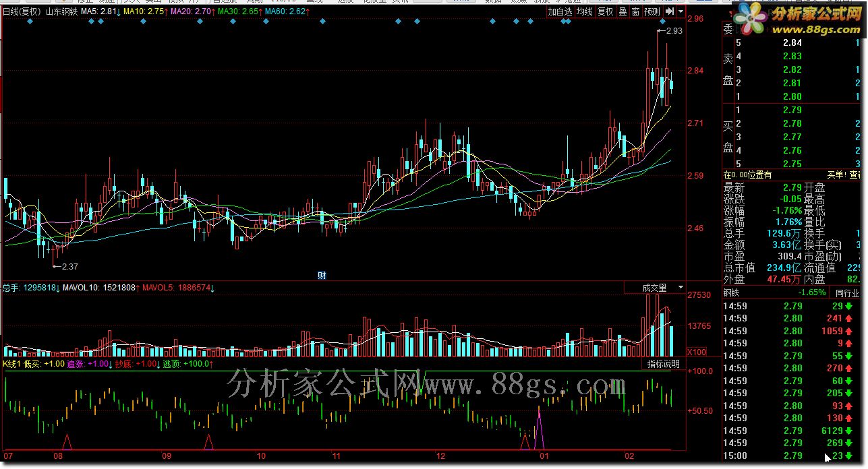Screen dimensions: 868x469
Task: Click the 总手 value 129.6万
Action: 785,234
